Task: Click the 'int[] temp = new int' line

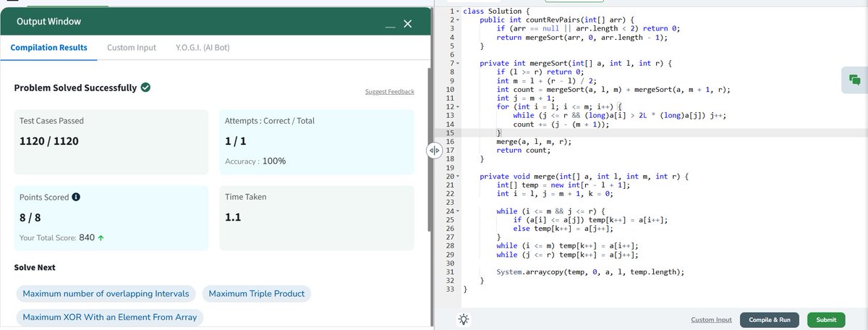Action: (x=563, y=185)
